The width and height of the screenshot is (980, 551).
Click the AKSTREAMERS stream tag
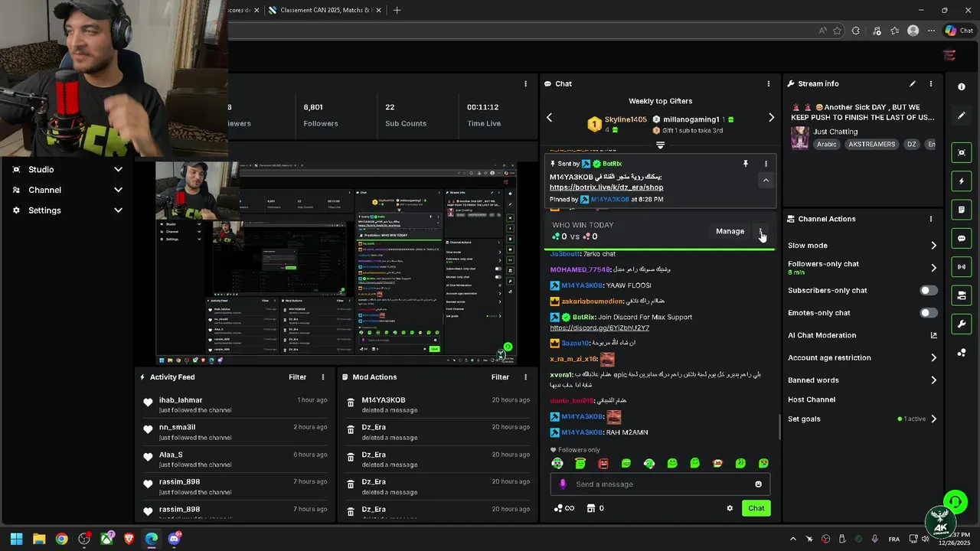point(871,144)
